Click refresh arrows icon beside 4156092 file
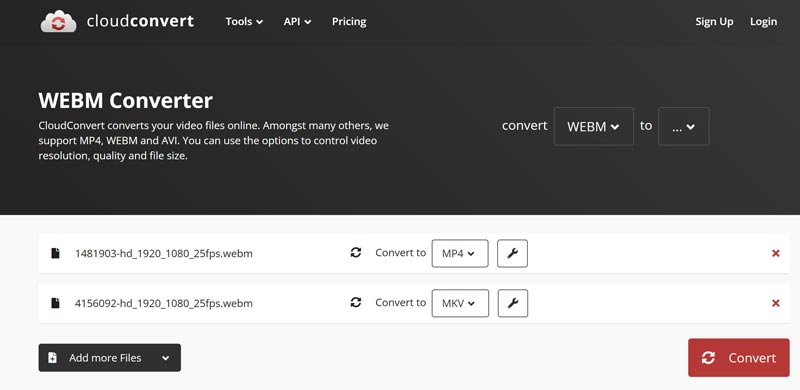 (x=356, y=302)
